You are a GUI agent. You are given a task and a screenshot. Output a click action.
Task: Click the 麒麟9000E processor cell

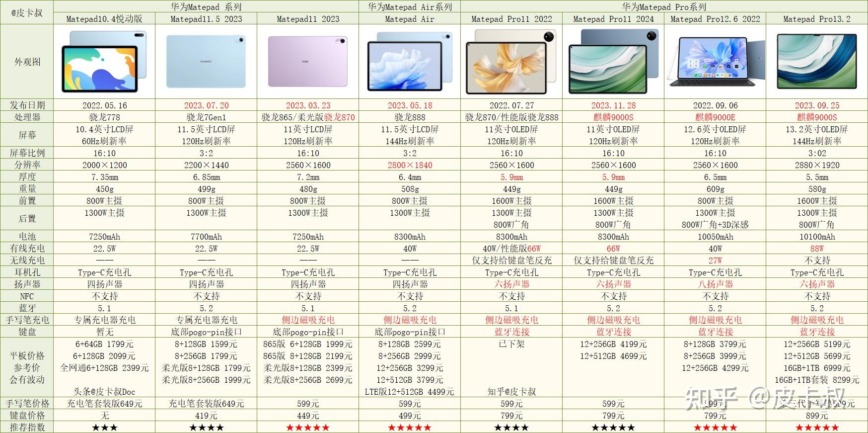715,117
